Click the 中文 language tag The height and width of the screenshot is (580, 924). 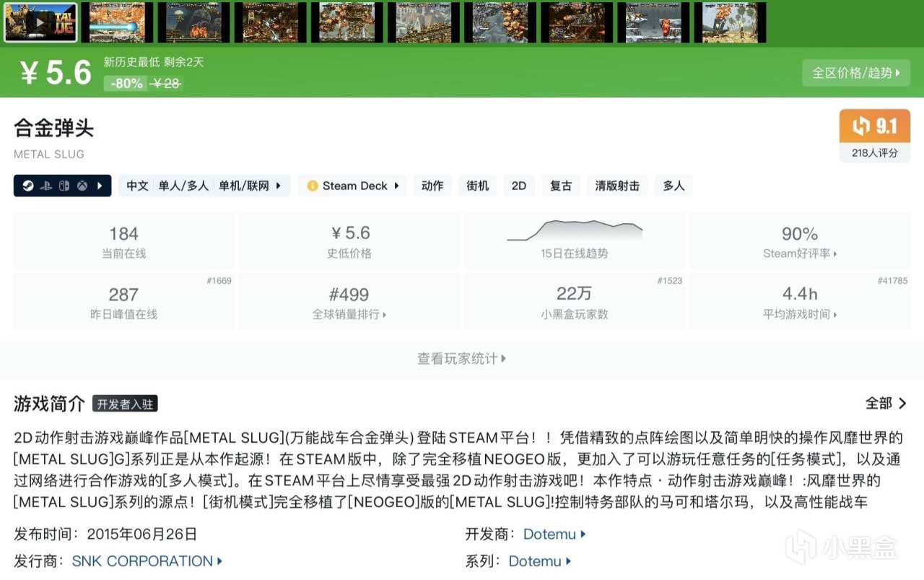click(x=137, y=186)
